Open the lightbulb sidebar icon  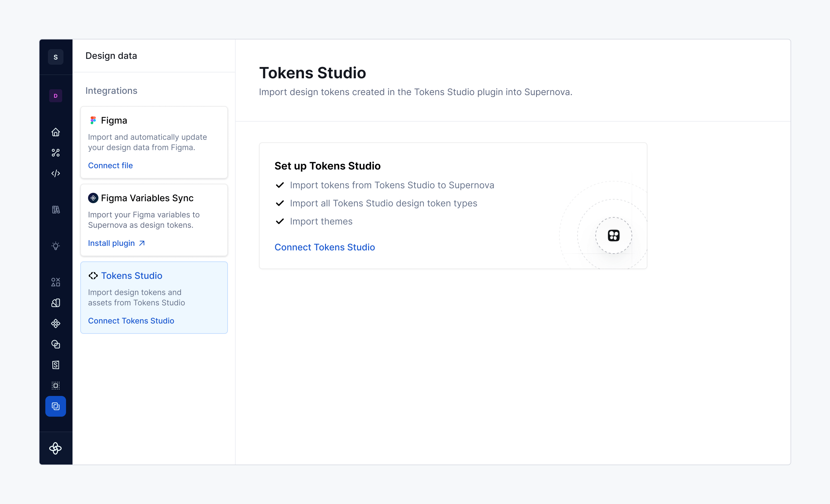click(x=56, y=246)
